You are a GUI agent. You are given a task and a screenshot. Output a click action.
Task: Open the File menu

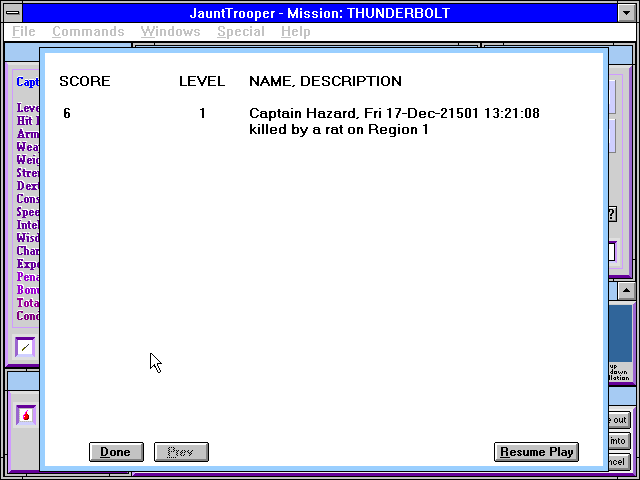24,31
